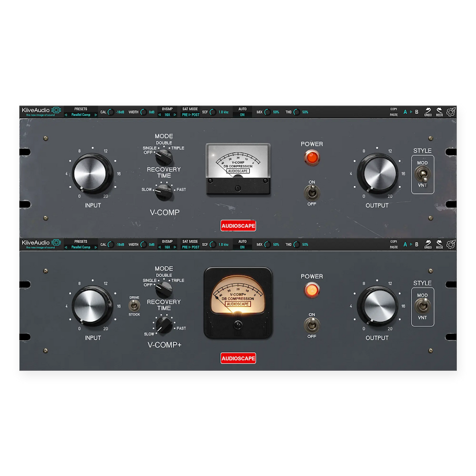Open the Parallel Comp preset menu

(82, 114)
